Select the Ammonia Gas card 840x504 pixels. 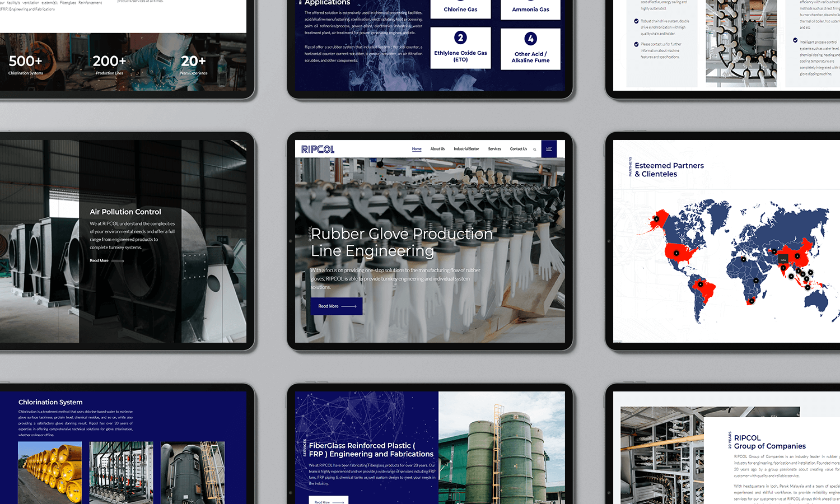(x=530, y=10)
